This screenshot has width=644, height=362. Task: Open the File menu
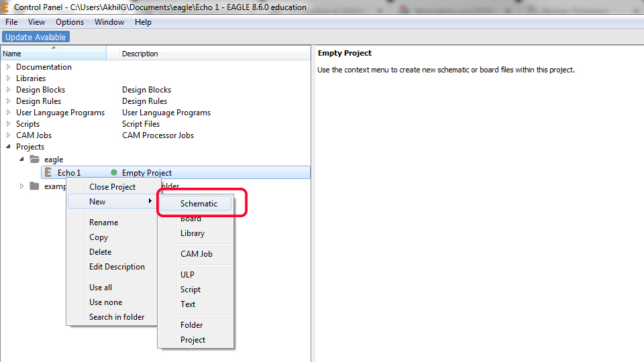pyautogui.click(x=11, y=22)
